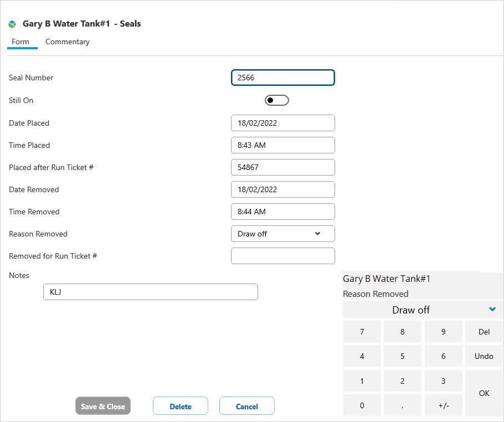Open the Reason Removed dropdown in form
The width and height of the screenshot is (504, 422).
pyautogui.click(x=282, y=234)
